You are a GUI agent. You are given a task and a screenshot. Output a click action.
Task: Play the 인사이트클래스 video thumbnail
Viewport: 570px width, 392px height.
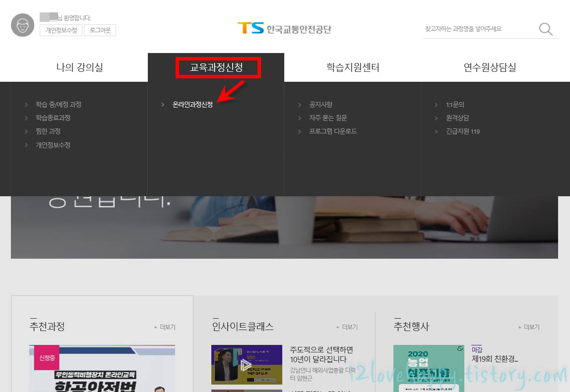click(x=247, y=365)
